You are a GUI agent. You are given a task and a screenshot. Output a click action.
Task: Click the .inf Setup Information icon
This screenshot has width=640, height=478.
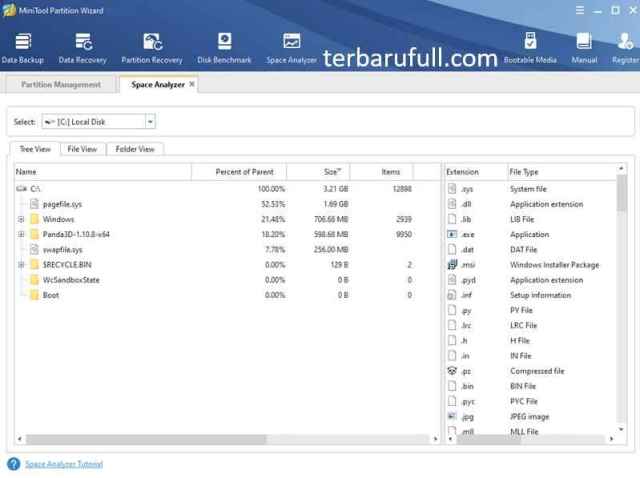[x=452, y=295]
